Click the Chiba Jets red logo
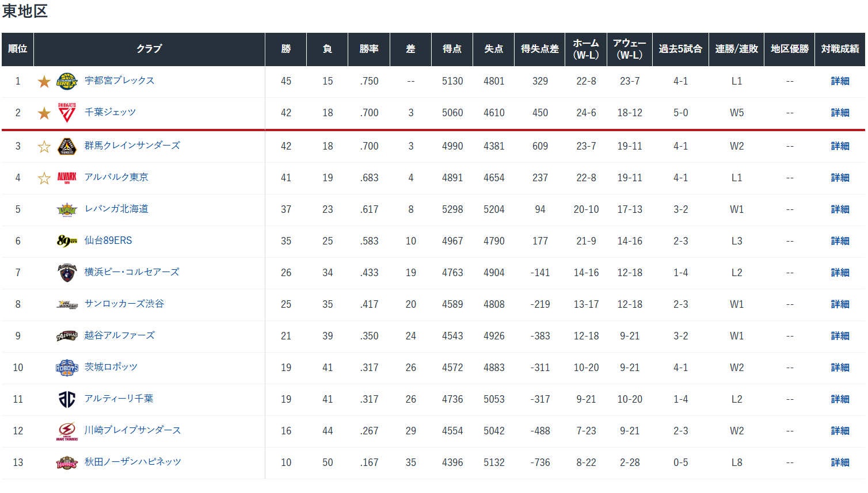The width and height of the screenshot is (868, 493). coord(67,113)
